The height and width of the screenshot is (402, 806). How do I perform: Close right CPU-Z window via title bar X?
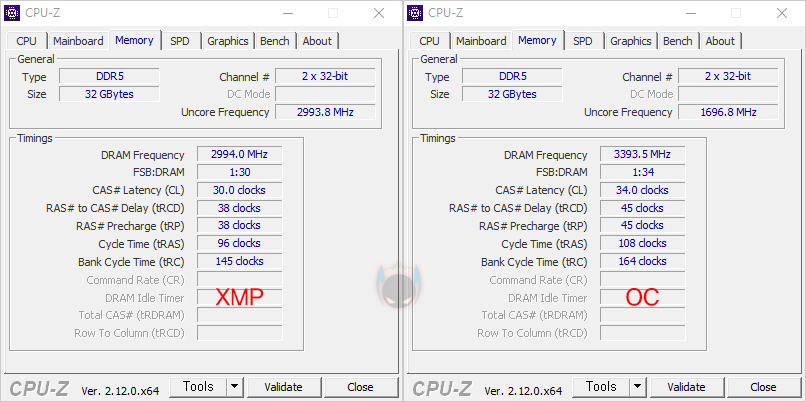782,13
